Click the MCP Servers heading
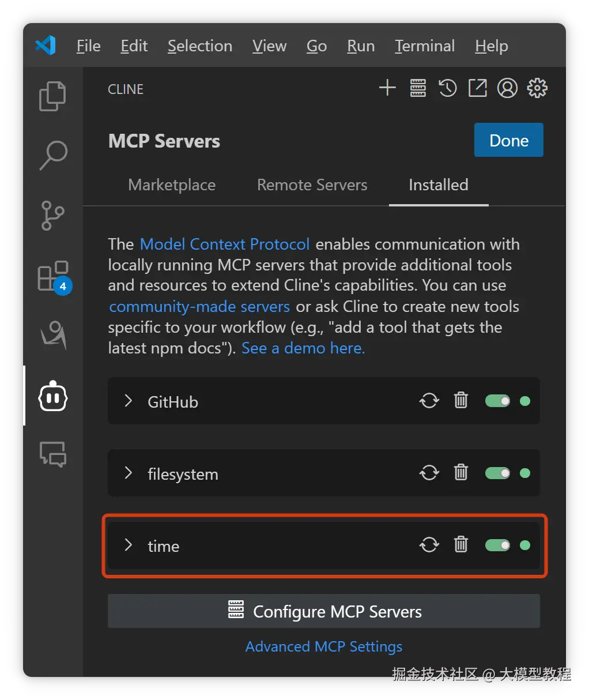The image size is (589, 700). point(164,141)
